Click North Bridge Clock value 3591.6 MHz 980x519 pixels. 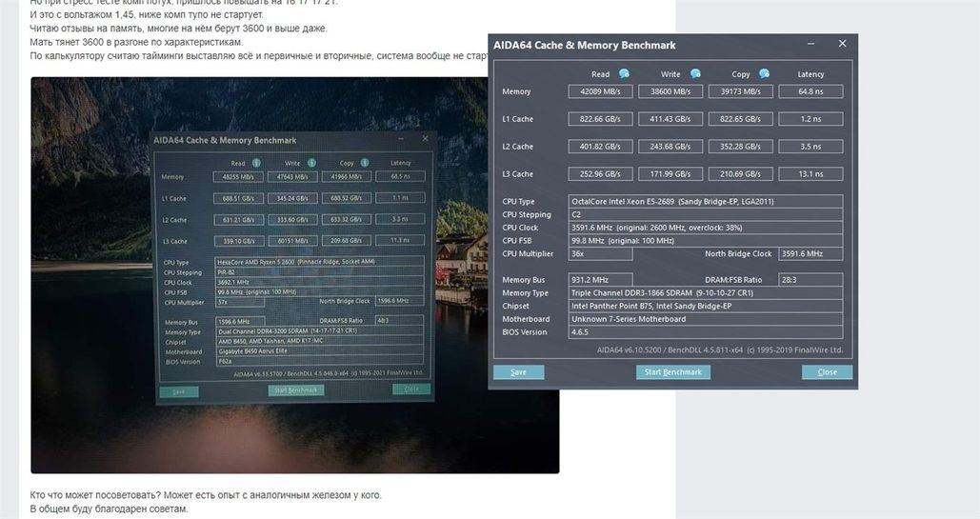point(810,254)
